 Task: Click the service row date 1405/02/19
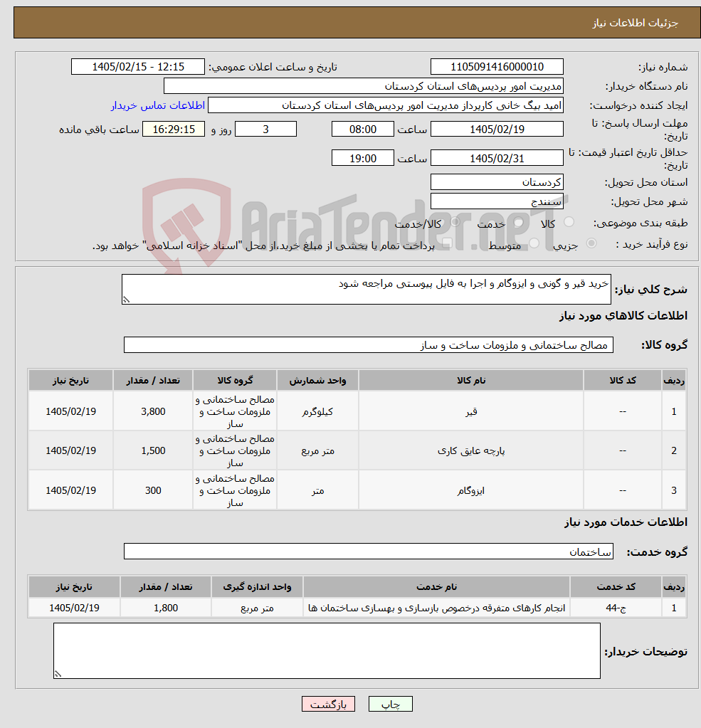pos(74,608)
